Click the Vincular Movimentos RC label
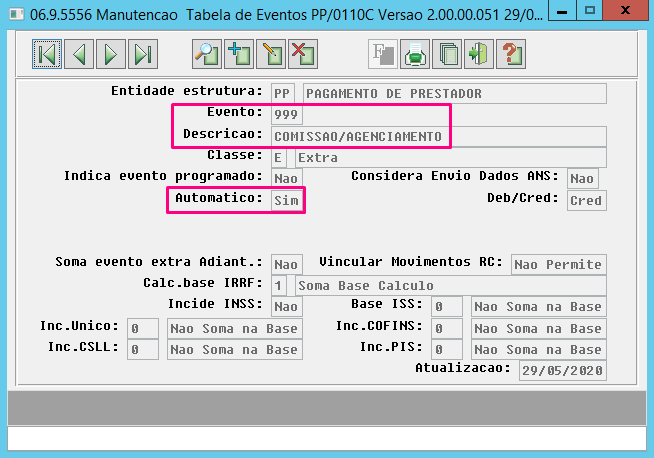The width and height of the screenshot is (654, 458). point(411,262)
